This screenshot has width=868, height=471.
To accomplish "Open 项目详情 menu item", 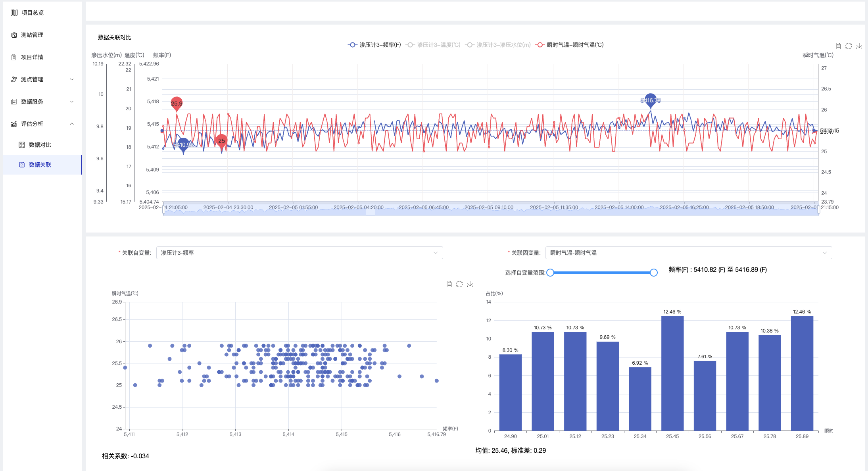I will point(32,57).
